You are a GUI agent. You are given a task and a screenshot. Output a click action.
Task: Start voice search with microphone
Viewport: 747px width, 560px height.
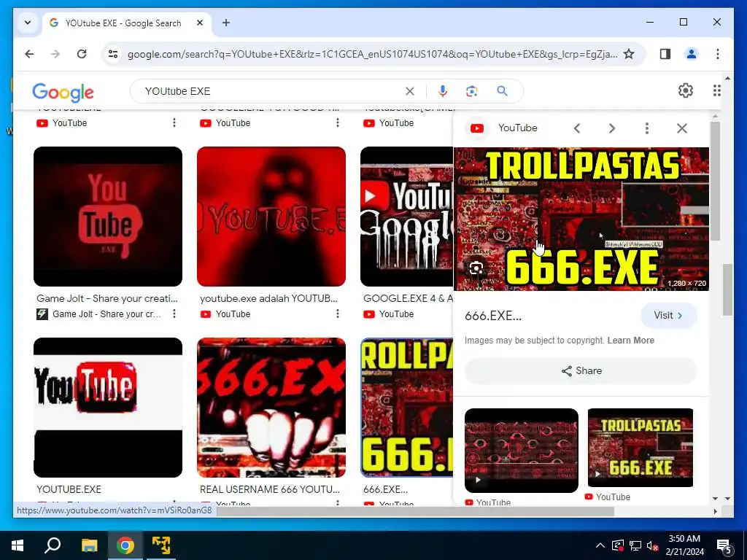pos(443,91)
